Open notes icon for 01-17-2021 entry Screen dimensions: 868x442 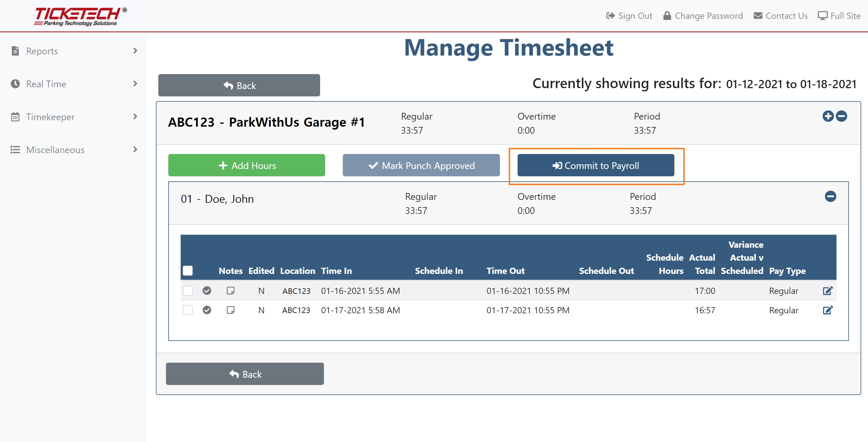click(230, 310)
